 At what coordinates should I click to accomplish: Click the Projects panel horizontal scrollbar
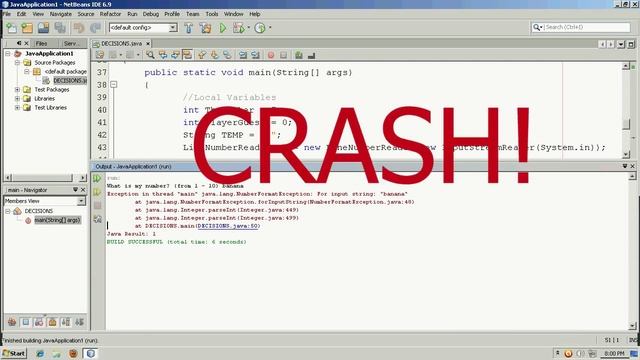[x=45, y=178]
